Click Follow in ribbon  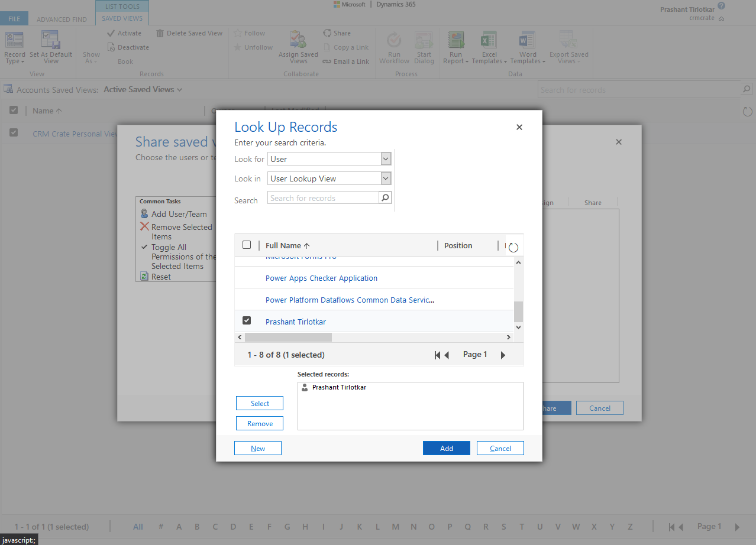pyautogui.click(x=249, y=33)
